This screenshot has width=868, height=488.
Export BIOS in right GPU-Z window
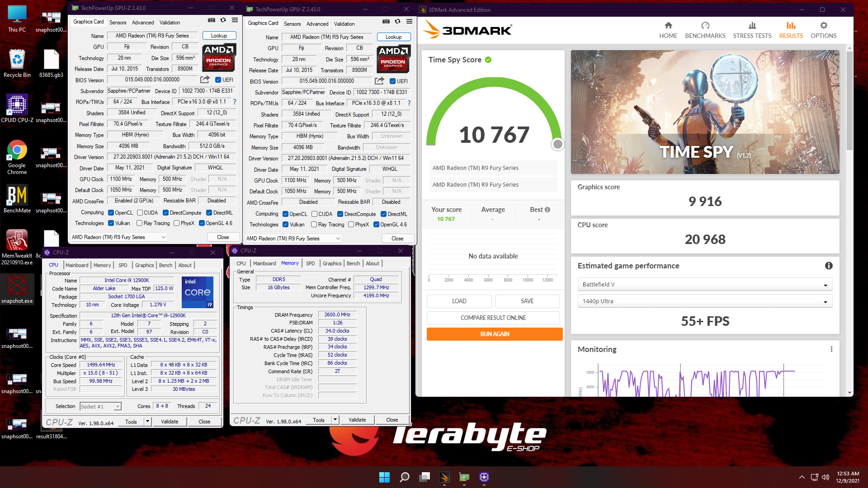(379, 81)
